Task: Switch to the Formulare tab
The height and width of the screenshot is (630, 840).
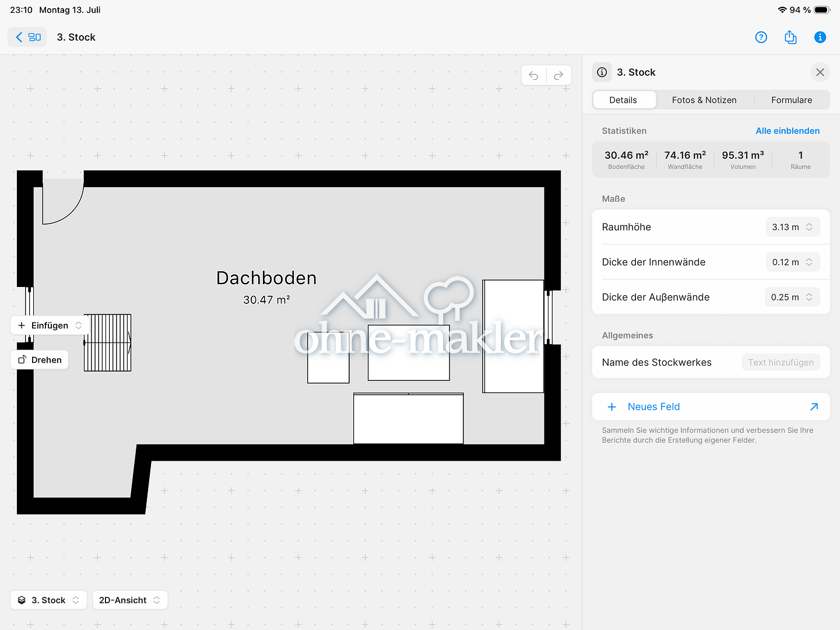Action: click(x=791, y=100)
